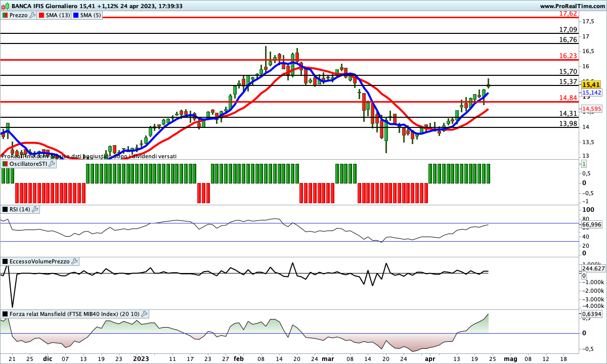Viewport: 607px width, 364px height.
Task: Click the 17,09 horizontal level label
Action: (569, 30)
